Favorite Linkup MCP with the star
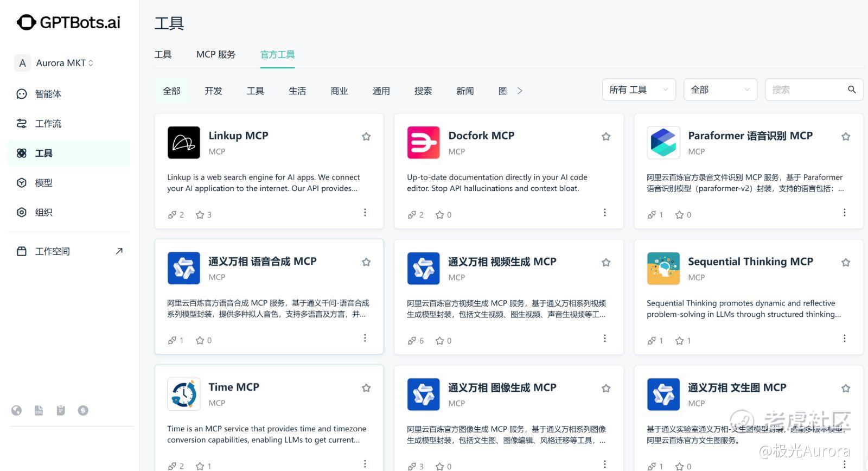868x471 pixels. point(366,136)
